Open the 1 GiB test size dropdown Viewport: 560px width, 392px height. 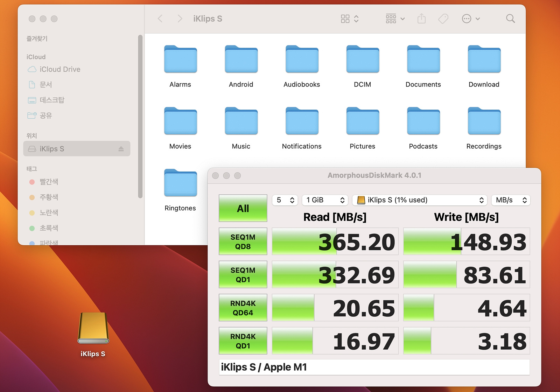coord(325,200)
